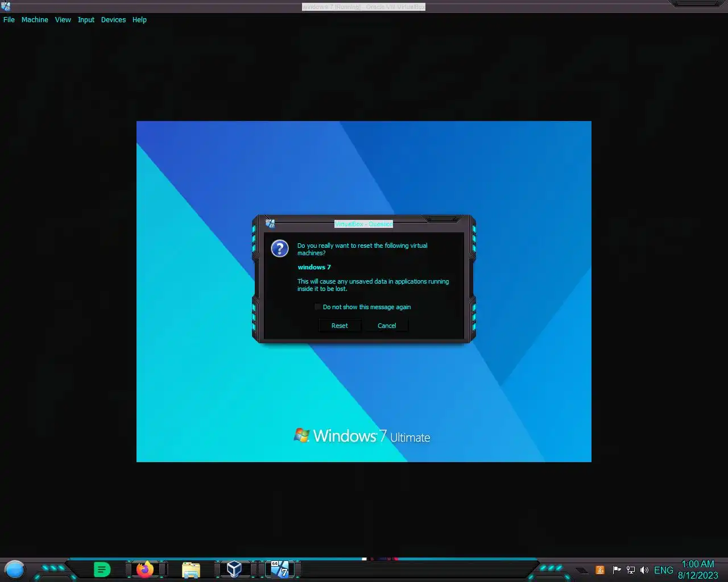Select the running Windows 7 VM taskbar icon
This screenshot has height=582, width=728.
pos(279,569)
